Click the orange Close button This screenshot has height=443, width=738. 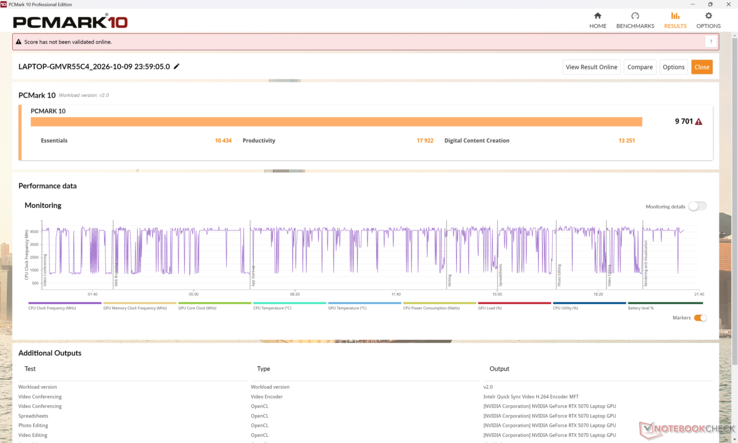pyautogui.click(x=701, y=67)
